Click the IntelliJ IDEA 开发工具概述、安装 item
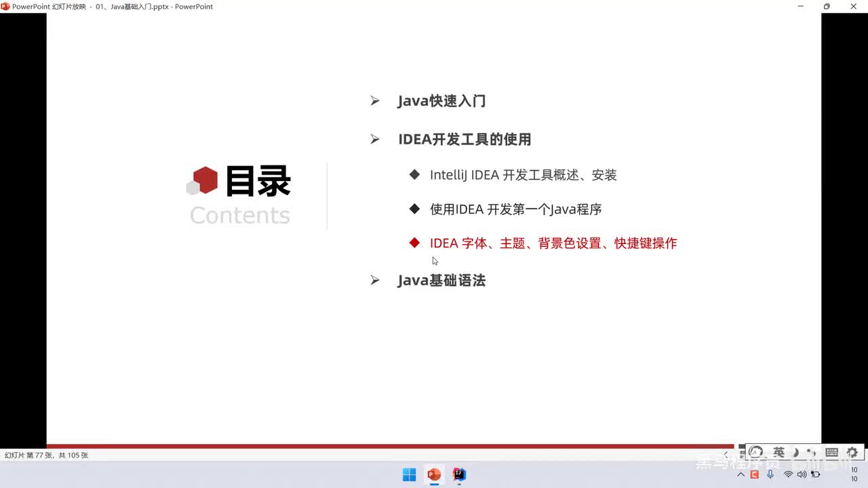Viewport: 868px width, 488px height. click(523, 175)
